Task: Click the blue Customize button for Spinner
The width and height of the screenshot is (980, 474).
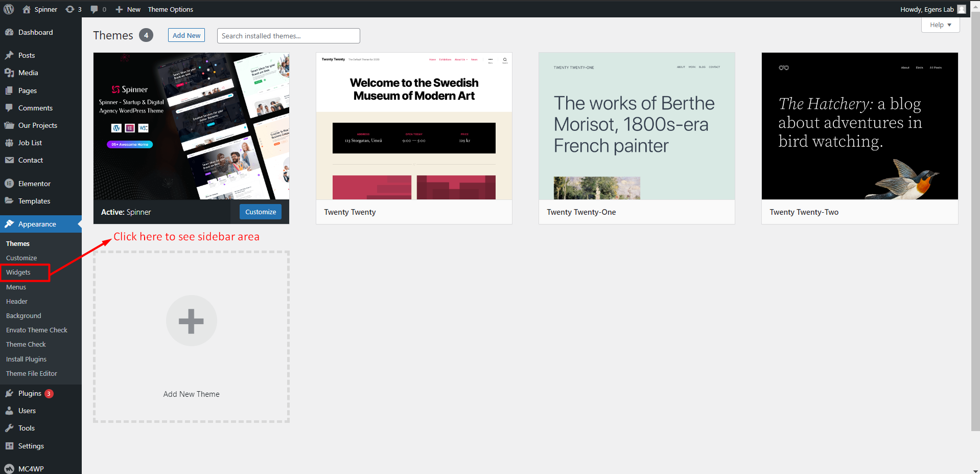Action: [261, 212]
